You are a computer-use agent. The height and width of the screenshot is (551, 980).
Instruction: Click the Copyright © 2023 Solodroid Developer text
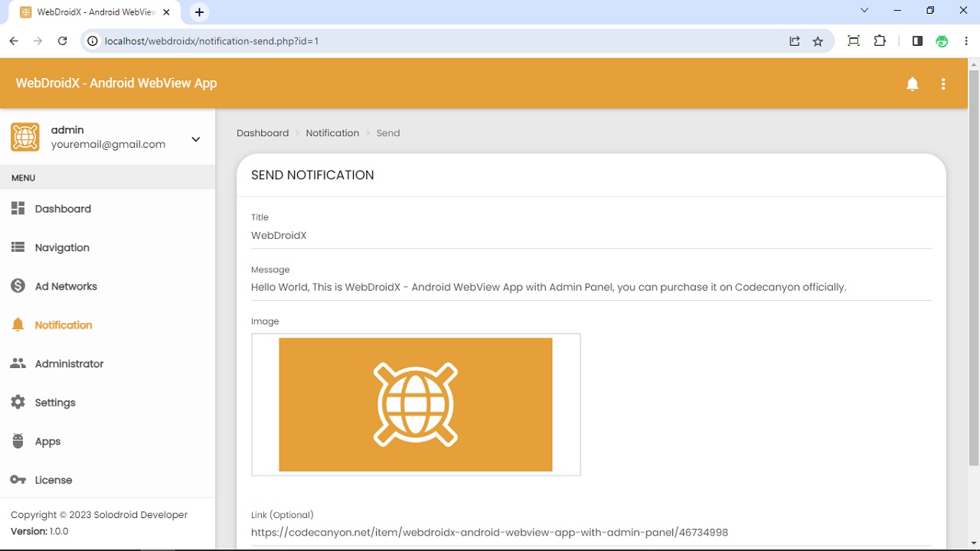tap(100, 515)
